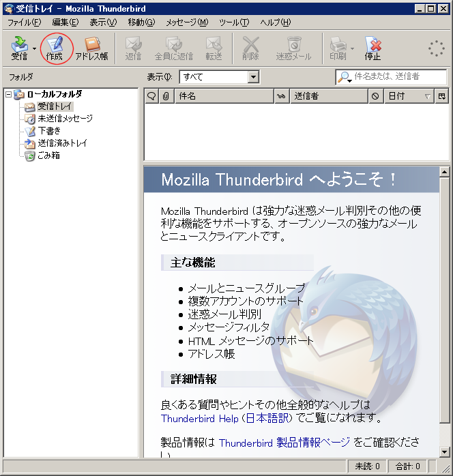The image size is (453, 476).
Task: Click the attachment paperclip column header
Action: [166, 96]
